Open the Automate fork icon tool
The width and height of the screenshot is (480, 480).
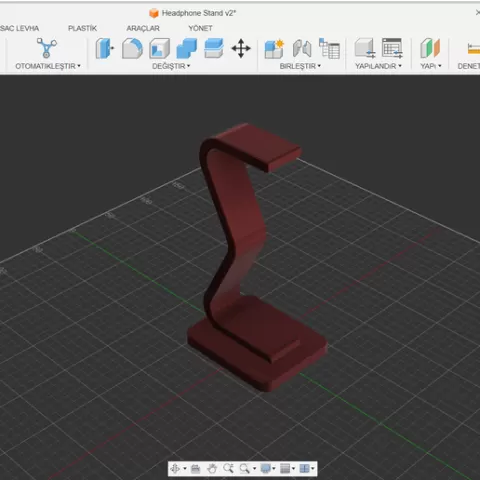pyautogui.click(x=47, y=48)
